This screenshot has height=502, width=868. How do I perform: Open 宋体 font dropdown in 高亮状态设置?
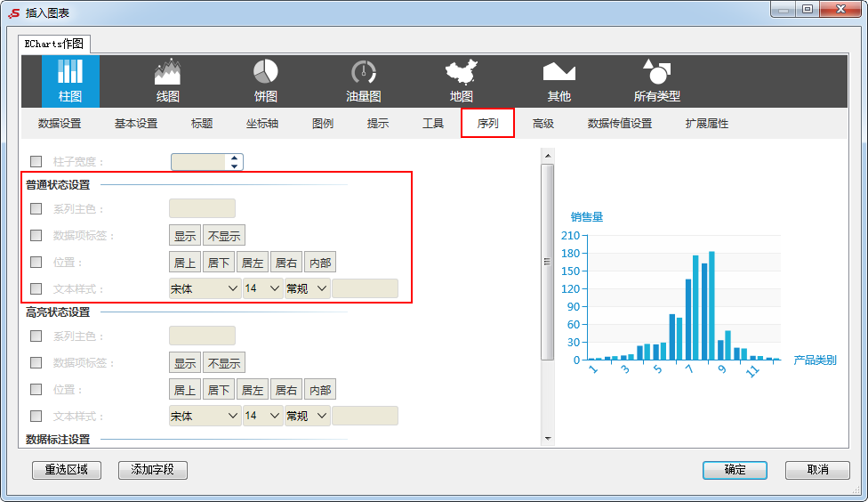click(x=205, y=416)
